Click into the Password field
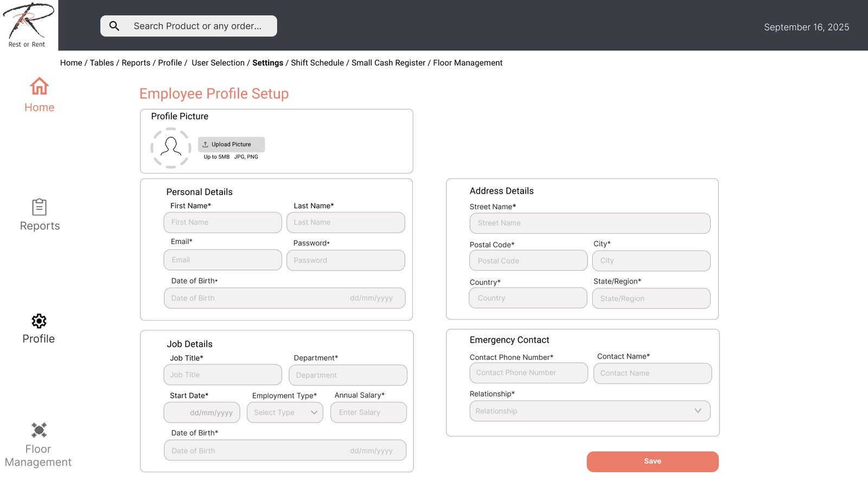 click(346, 260)
